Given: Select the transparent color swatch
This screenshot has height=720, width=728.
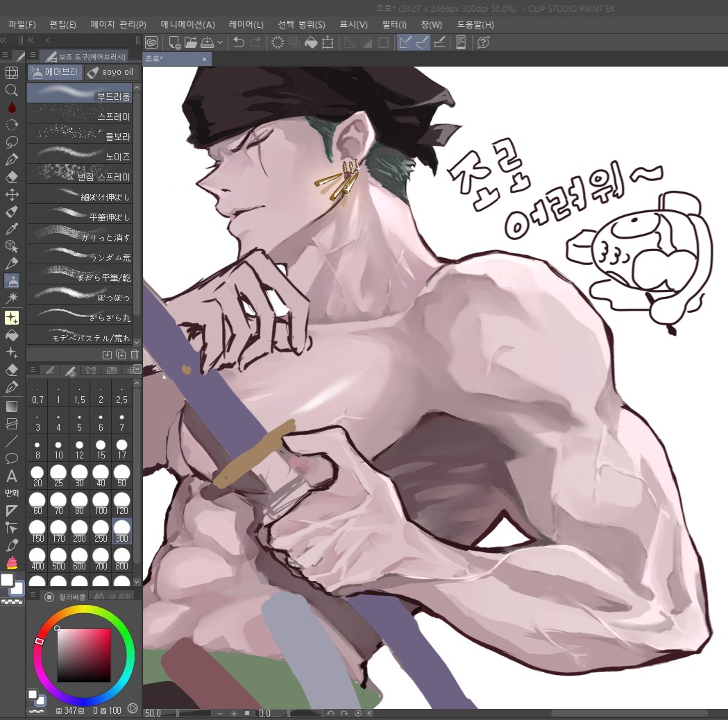Looking at the screenshot, I should point(12,602).
